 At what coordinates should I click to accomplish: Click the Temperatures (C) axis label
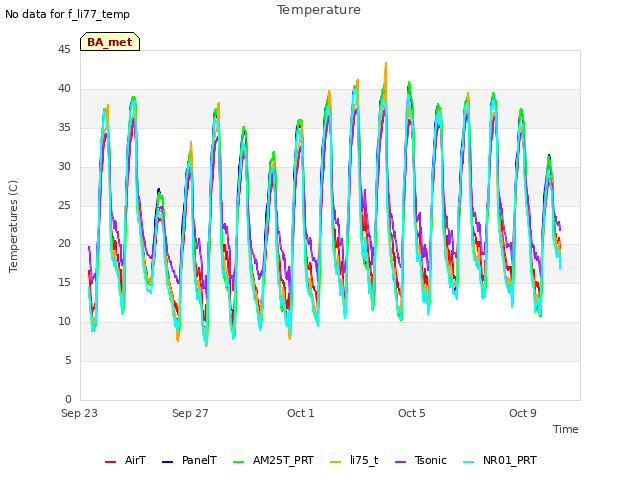[13, 226]
